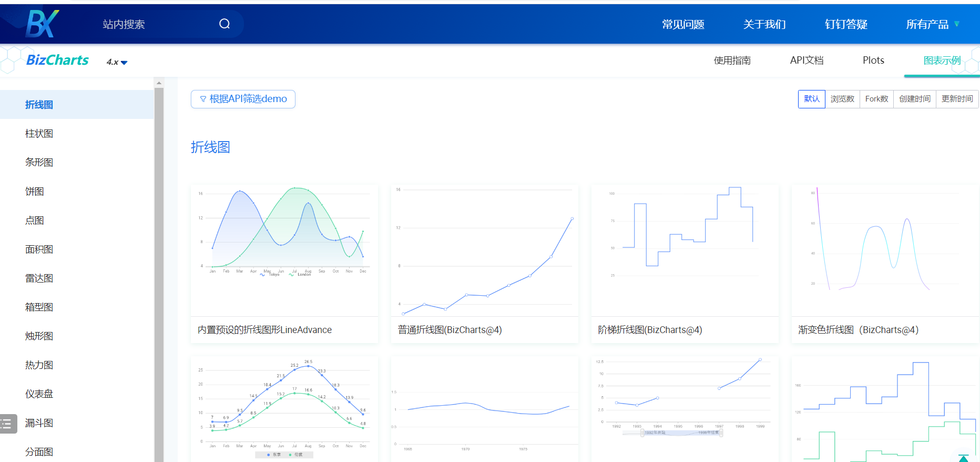
Task: Click the search magnifier icon
Action: pos(224,24)
